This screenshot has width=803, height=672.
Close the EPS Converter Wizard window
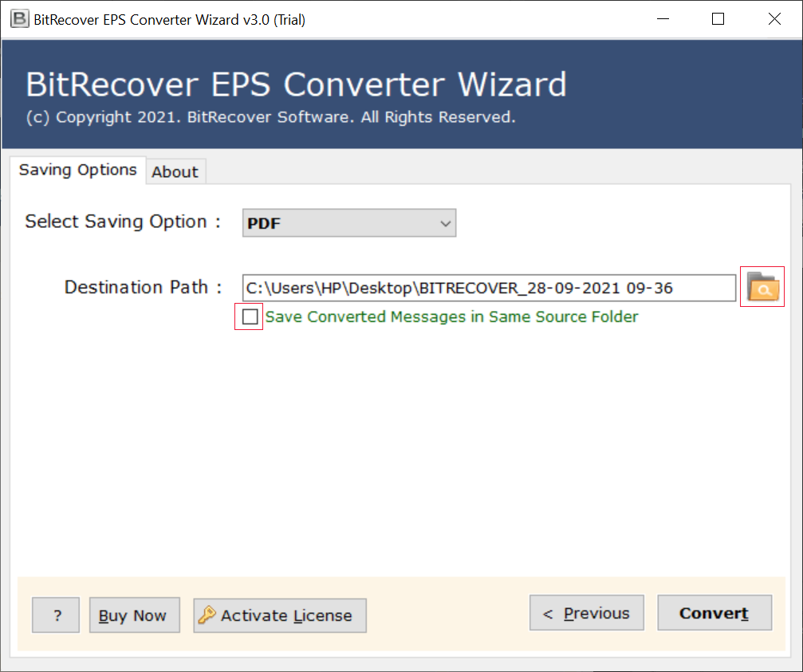pos(774,19)
